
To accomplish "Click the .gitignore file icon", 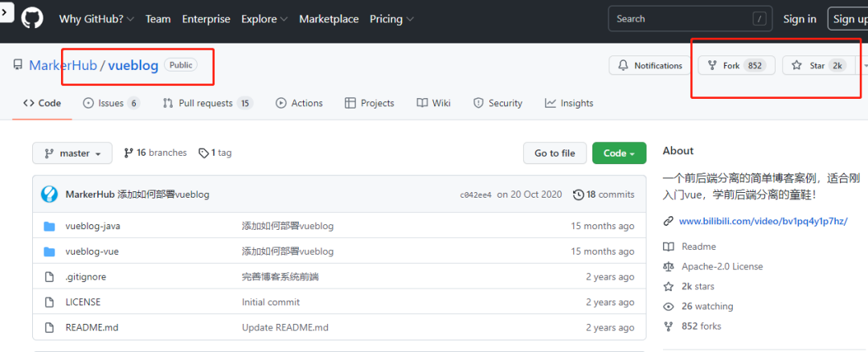I will 49,276.
